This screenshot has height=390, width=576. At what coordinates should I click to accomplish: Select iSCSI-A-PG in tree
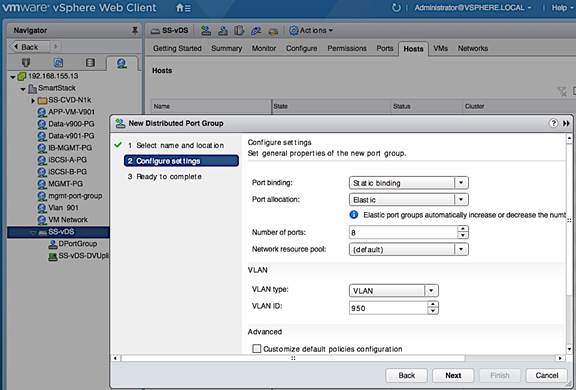click(68, 160)
